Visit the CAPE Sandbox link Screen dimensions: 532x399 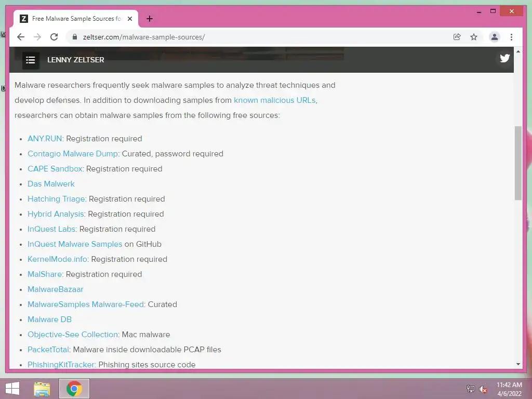(x=55, y=169)
